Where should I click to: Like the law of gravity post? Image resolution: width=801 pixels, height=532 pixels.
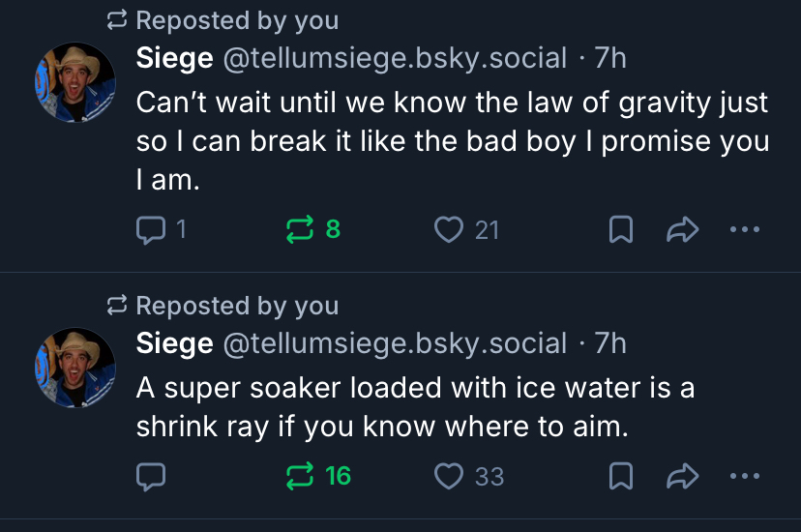(x=448, y=229)
